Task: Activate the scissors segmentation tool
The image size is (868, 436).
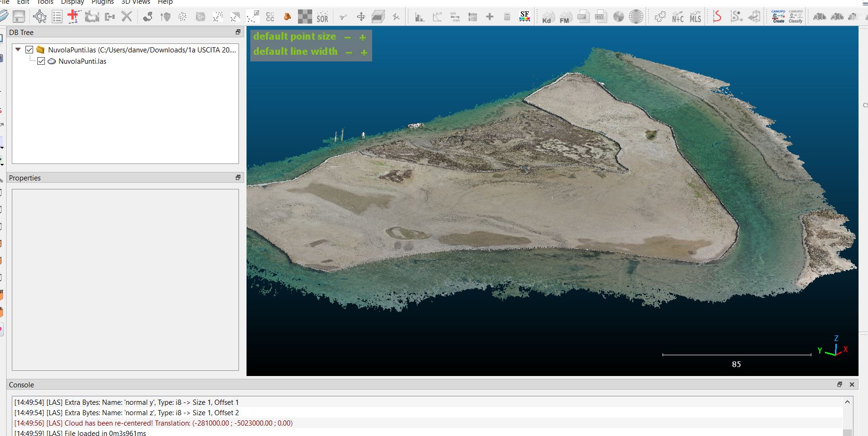Action: pos(344,16)
